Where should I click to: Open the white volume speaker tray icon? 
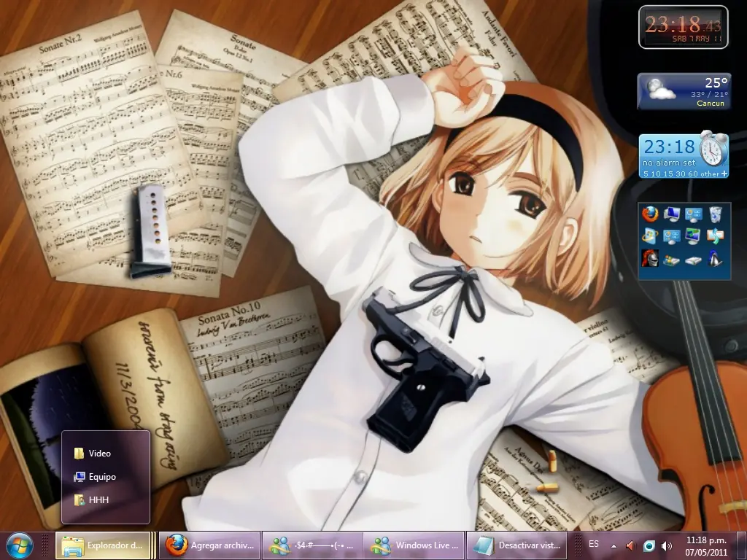(x=667, y=545)
